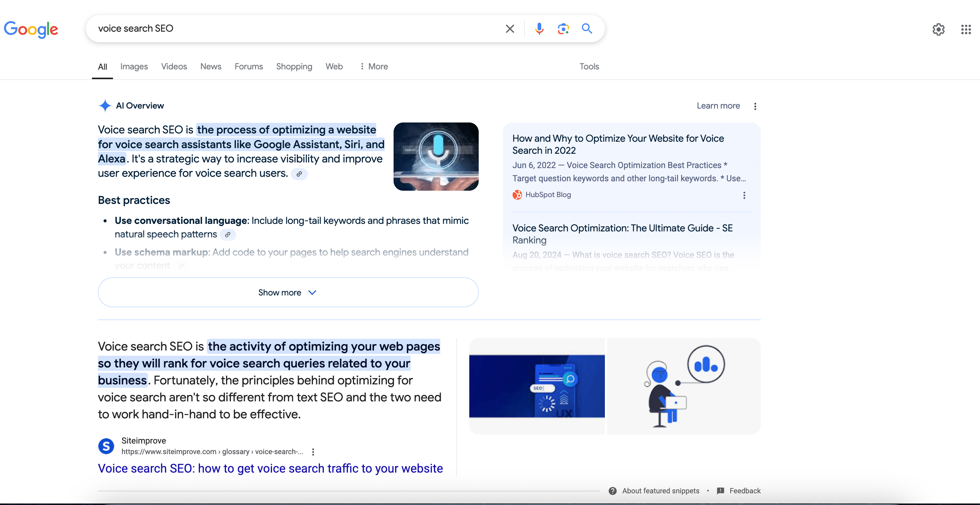Viewport: 980px width, 505px height.
Task: Expand the AI Overview Show more section
Action: 288,292
